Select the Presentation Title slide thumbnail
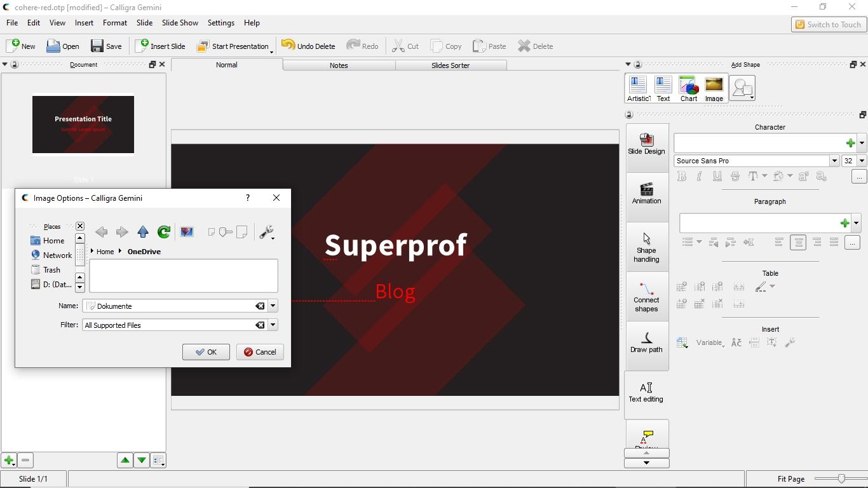 coord(83,125)
